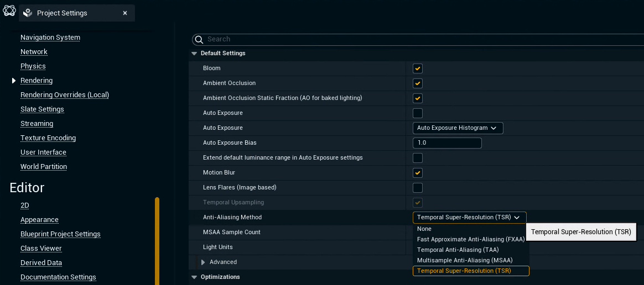Go to Blueprint Project Settings

pos(60,234)
